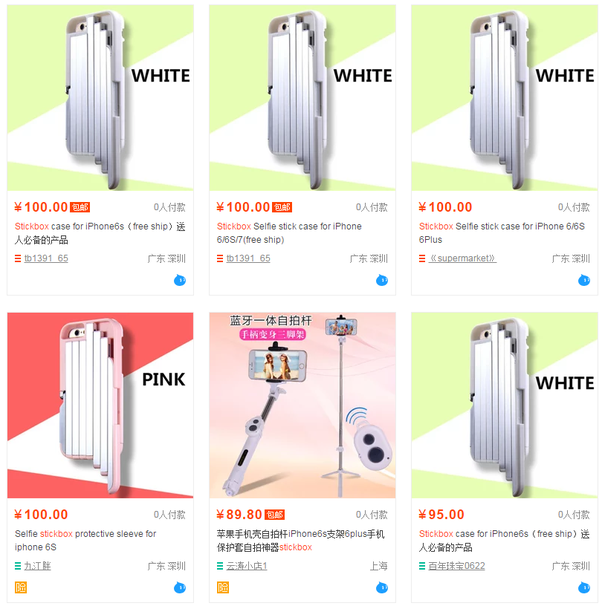Open WangWang chat for pink stickbox listing
602x606 pixels.
click(x=180, y=587)
